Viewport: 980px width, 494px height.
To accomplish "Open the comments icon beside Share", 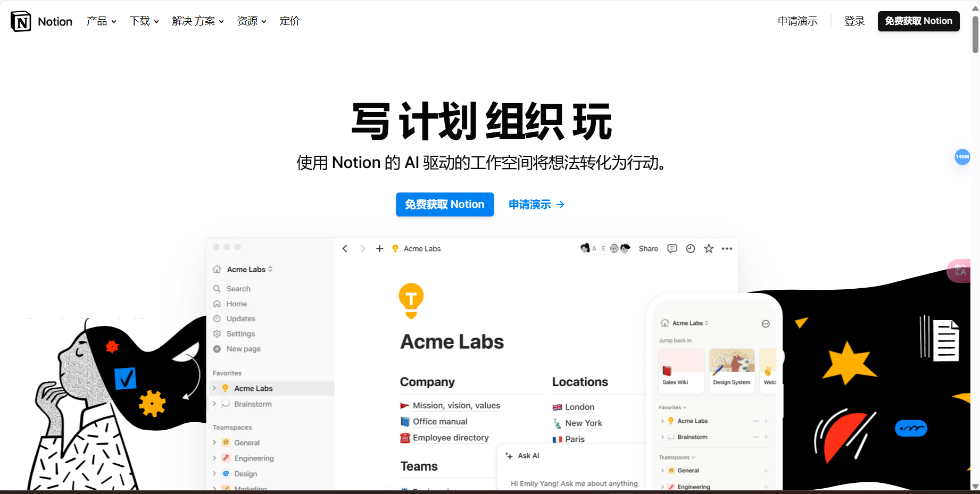I will click(x=671, y=248).
